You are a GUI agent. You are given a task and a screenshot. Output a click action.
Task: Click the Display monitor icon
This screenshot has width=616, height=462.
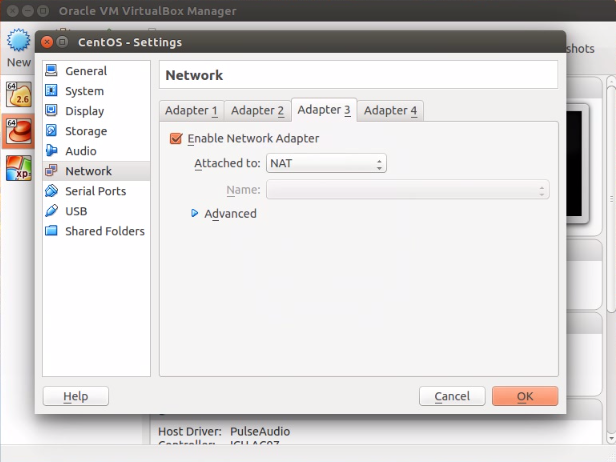coord(51,111)
